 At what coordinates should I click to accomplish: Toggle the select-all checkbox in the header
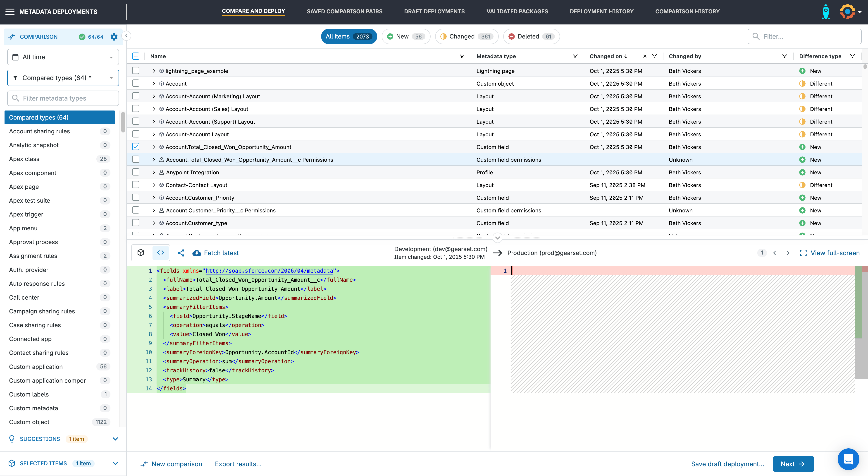136,56
